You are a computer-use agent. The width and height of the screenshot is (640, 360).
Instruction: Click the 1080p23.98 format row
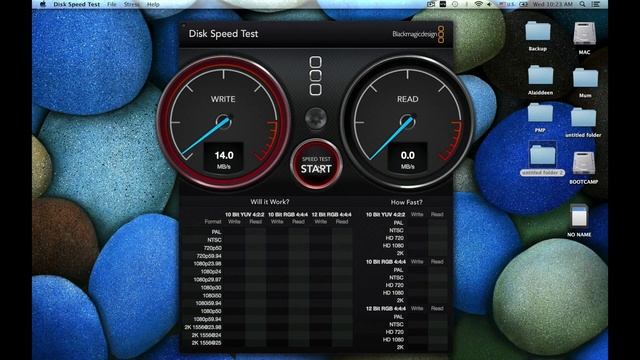coord(267,264)
